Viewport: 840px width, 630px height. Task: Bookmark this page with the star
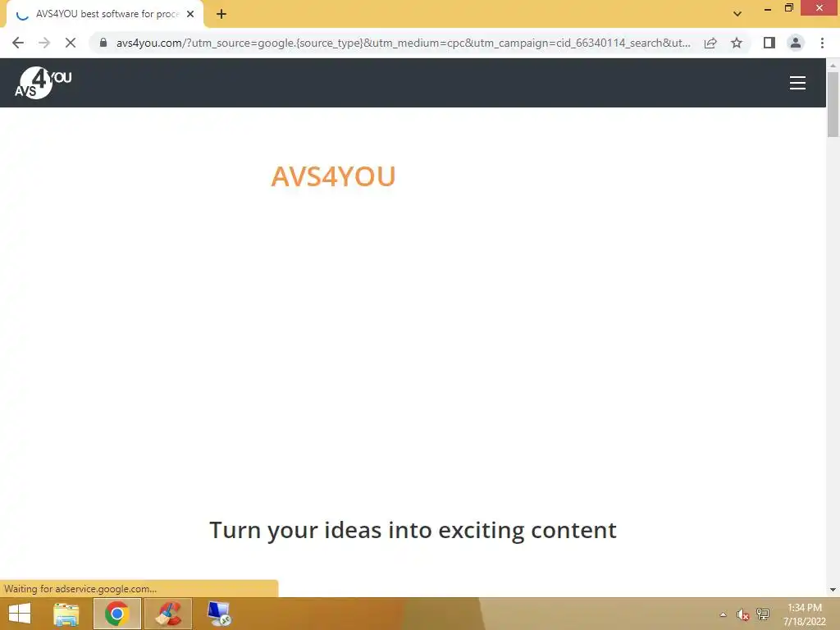[x=737, y=43]
